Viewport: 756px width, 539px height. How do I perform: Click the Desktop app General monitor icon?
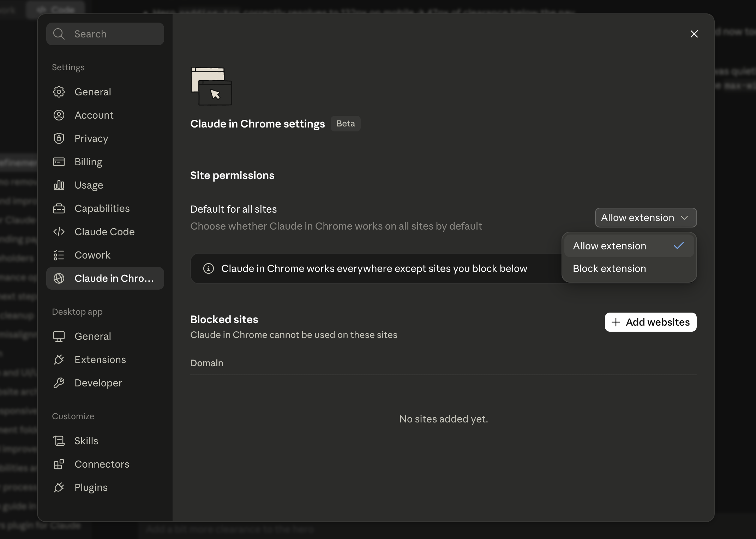59,336
